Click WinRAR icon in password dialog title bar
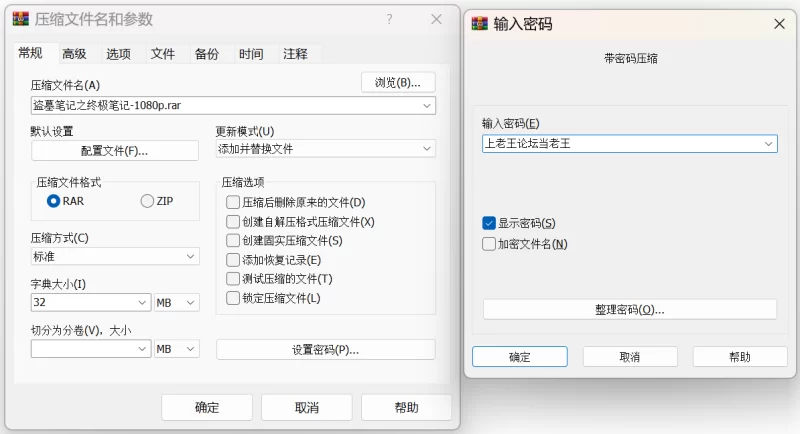 click(x=479, y=24)
